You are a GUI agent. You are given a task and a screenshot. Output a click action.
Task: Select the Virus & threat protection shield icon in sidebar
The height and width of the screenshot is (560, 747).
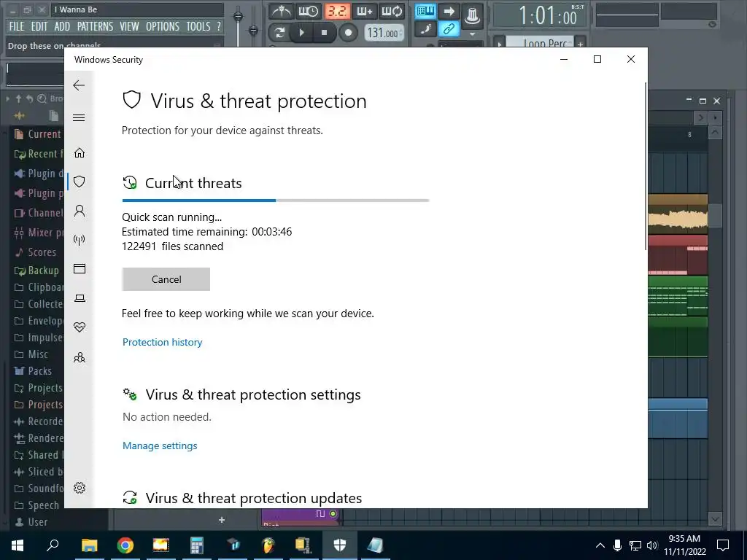point(80,182)
